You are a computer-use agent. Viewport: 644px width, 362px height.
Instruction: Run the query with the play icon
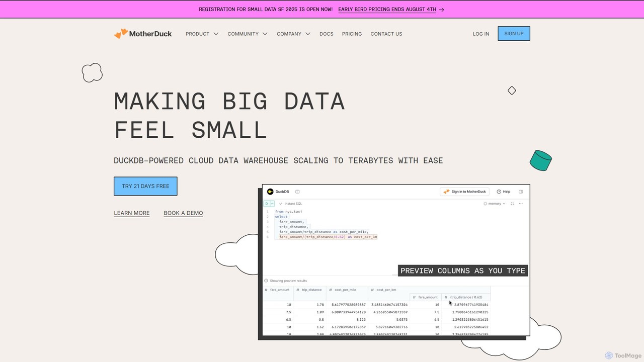[x=267, y=204]
